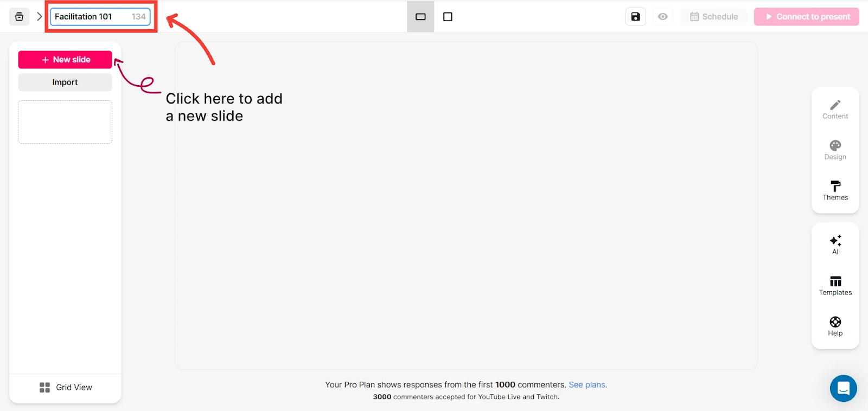
Task: Follow the See plans link
Action: click(x=588, y=384)
